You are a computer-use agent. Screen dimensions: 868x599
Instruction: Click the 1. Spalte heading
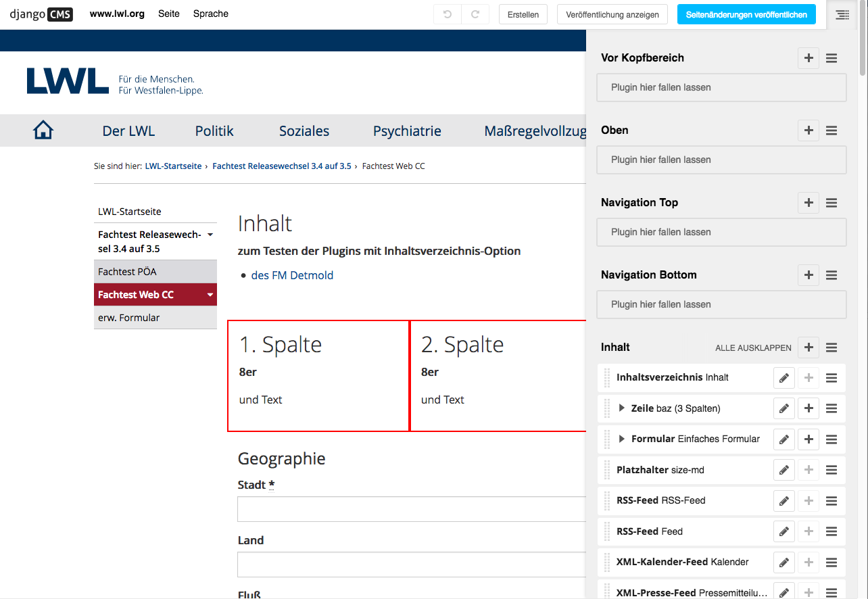(x=281, y=345)
